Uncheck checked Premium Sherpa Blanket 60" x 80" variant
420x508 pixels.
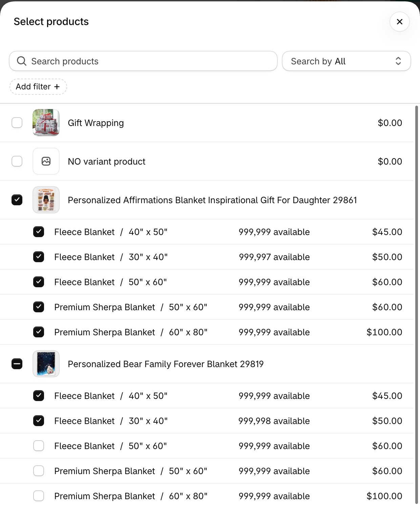click(x=39, y=332)
